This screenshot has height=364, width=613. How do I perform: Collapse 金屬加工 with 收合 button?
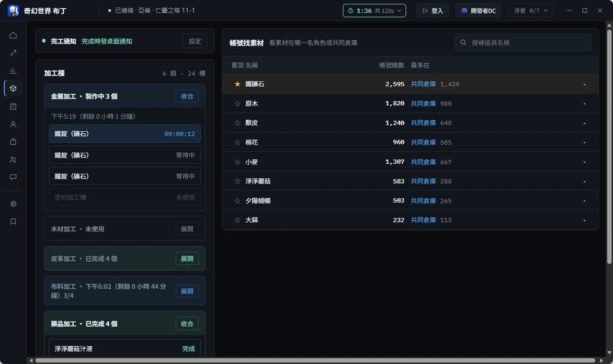(187, 96)
